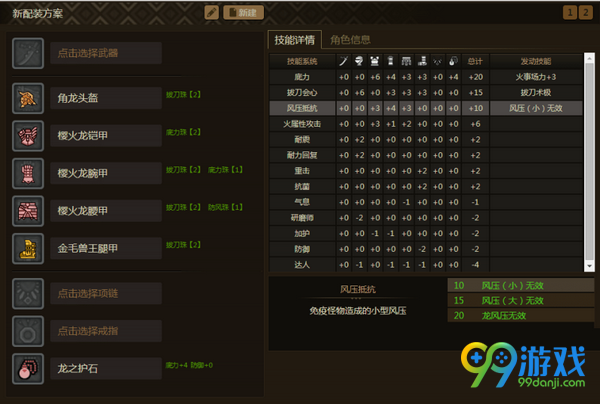This screenshot has height=404, width=600.
Task: Click the skill table scroll down arrow
Action: pyautogui.click(x=589, y=266)
